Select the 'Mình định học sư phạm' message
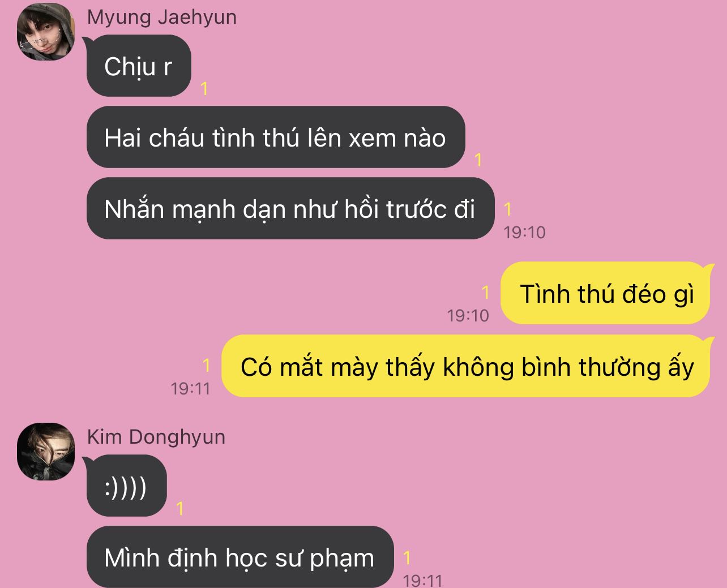Image resolution: width=727 pixels, height=588 pixels. (x=240, y=557)
